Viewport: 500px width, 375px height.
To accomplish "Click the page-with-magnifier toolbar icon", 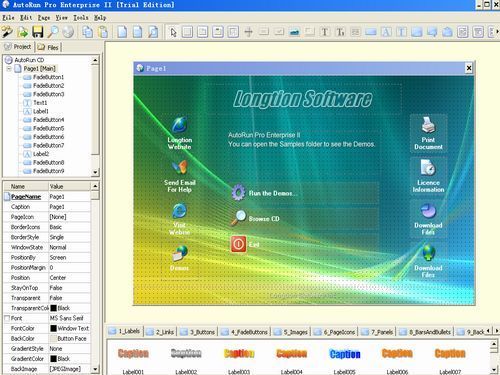I will (x=153, y=32).
